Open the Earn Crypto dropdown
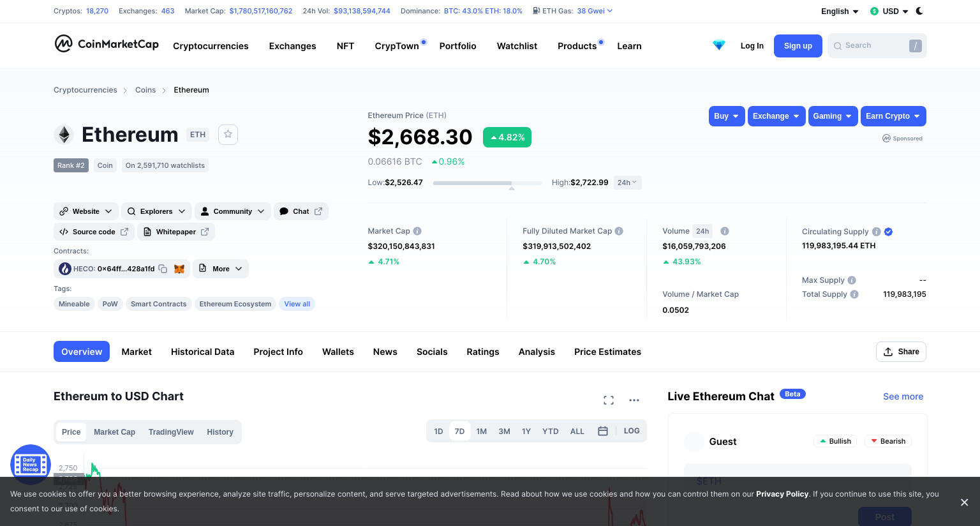This screenshot has width=980, height=526. (x=893, y=116)
